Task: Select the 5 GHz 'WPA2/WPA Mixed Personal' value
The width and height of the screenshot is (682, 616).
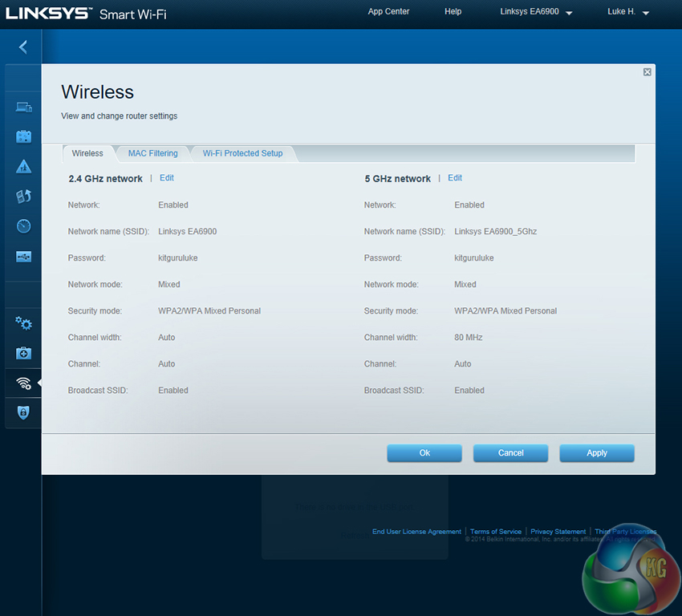Action: pos(505,311)
